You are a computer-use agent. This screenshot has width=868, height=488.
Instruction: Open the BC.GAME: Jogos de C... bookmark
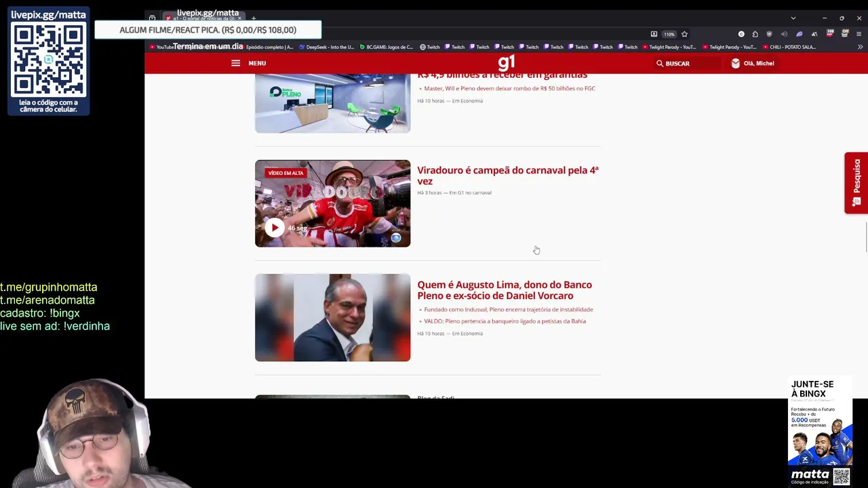[x=386, y=47]
